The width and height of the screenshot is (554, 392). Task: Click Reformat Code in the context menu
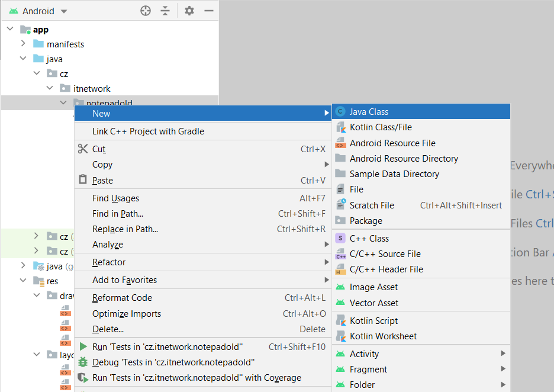pos(122,298)
